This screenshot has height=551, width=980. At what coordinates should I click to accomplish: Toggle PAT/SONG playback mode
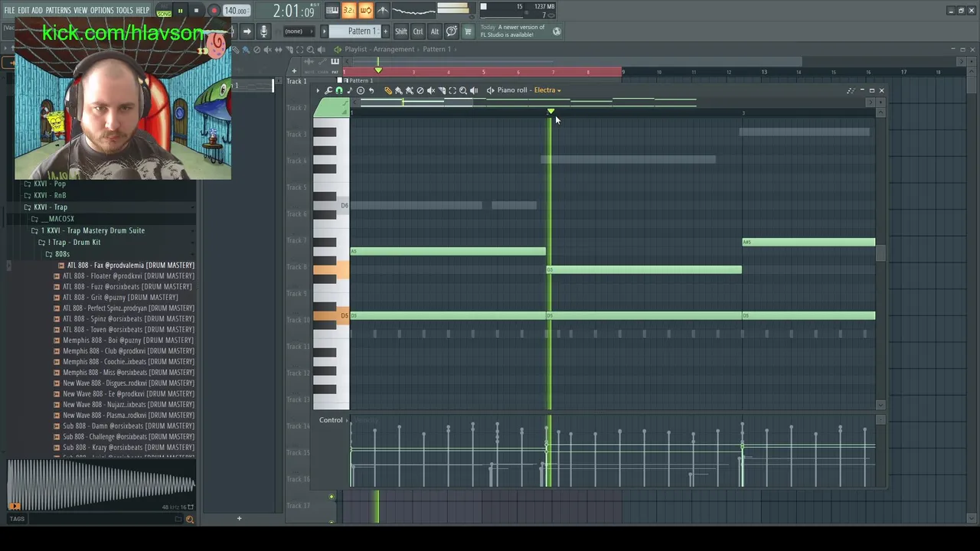tap(164, 11)
